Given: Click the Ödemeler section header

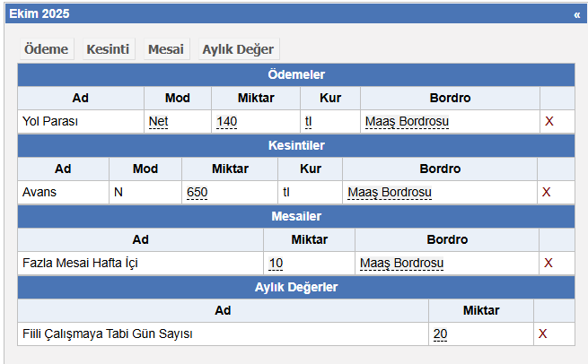Looking at the screenshot, I should 296,74.
